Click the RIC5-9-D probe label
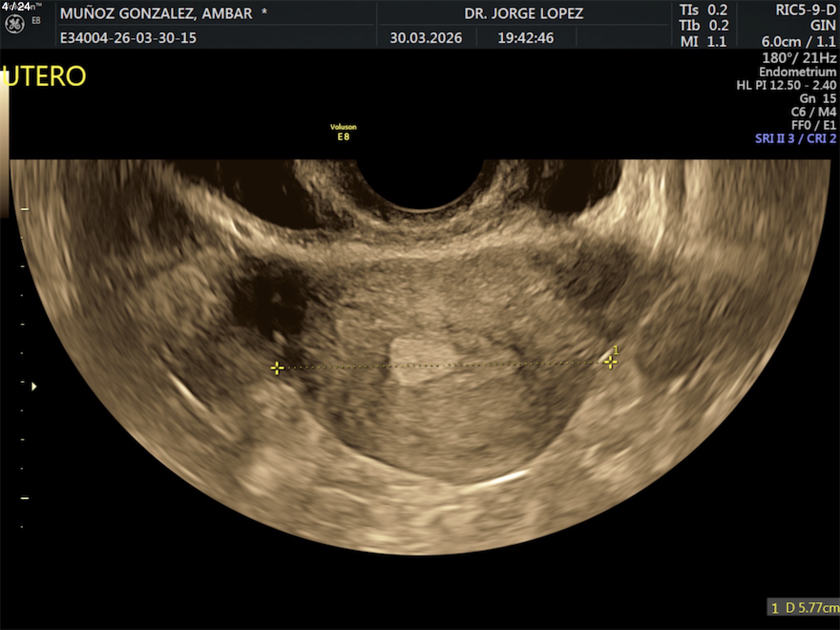The height and width of the screenshot is (630, 840). click(805, 10)
